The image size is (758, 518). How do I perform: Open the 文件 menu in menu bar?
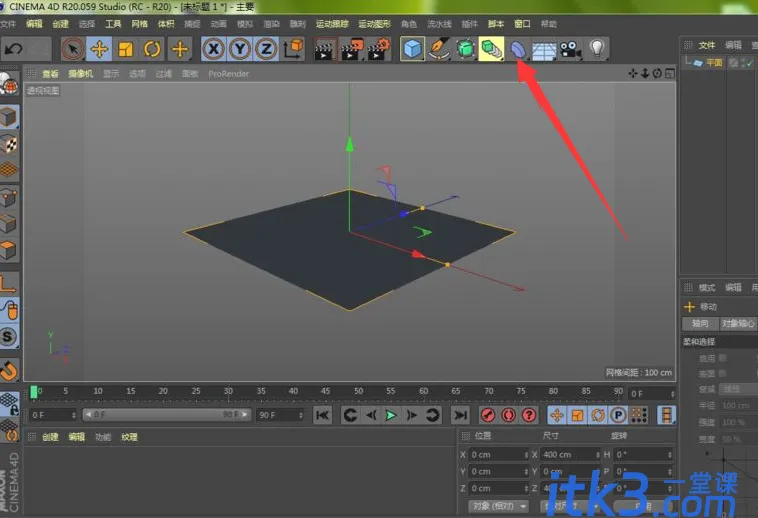tap(8, 24)
